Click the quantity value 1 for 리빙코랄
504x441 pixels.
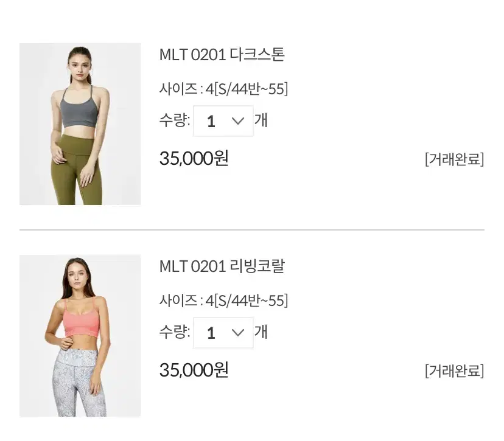click(x=211, y=333)
